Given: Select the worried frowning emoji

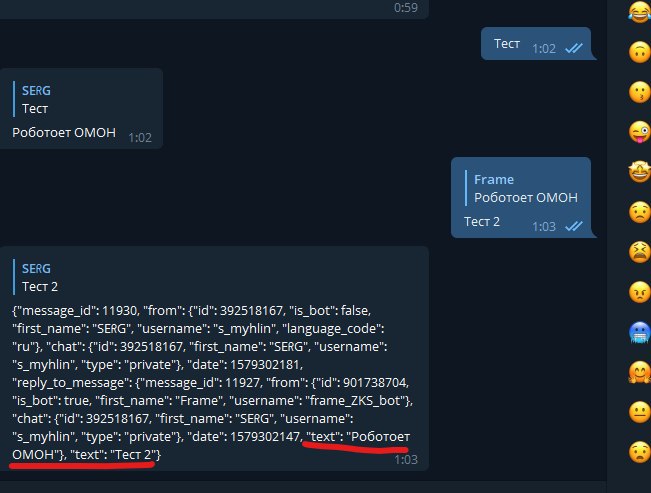Looking at the screenshot, I should (x=640, y=212).
